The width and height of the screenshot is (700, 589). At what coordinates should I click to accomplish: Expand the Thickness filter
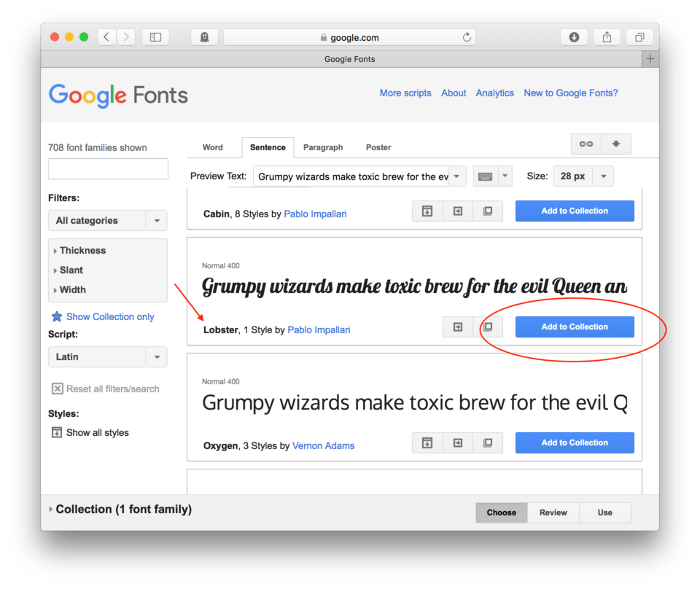point(79,250)
